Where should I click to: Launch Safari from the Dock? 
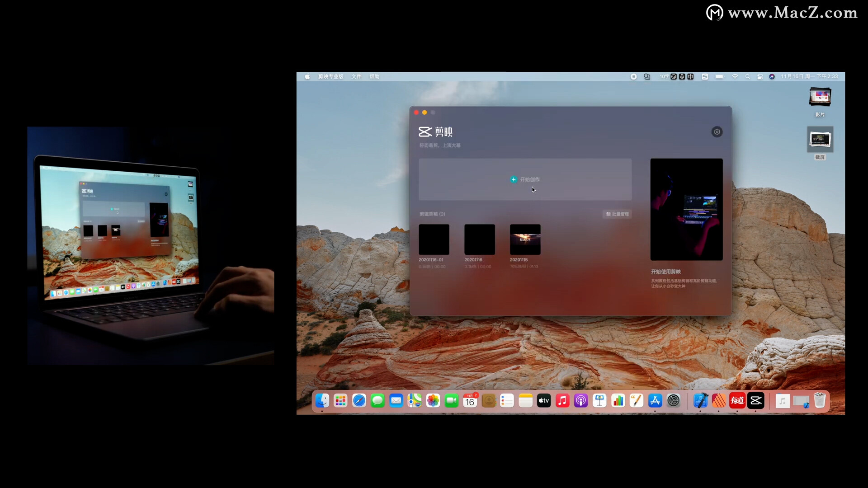[359, 401]
